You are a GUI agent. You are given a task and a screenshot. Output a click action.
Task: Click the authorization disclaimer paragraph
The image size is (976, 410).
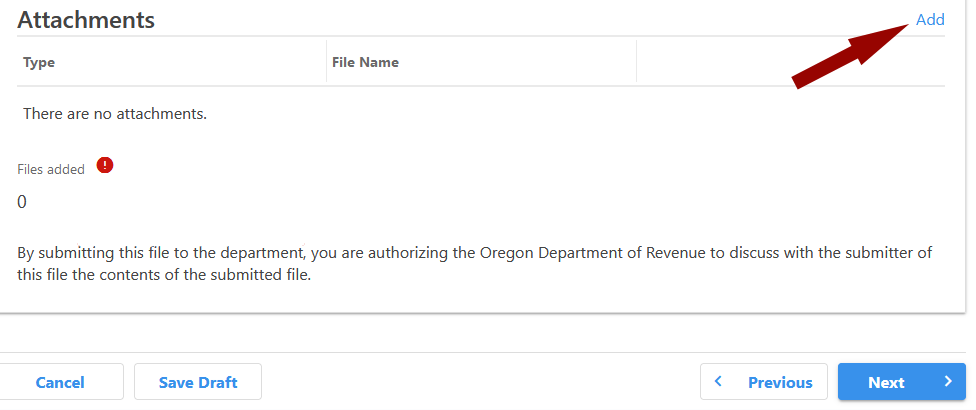[475, 264]
